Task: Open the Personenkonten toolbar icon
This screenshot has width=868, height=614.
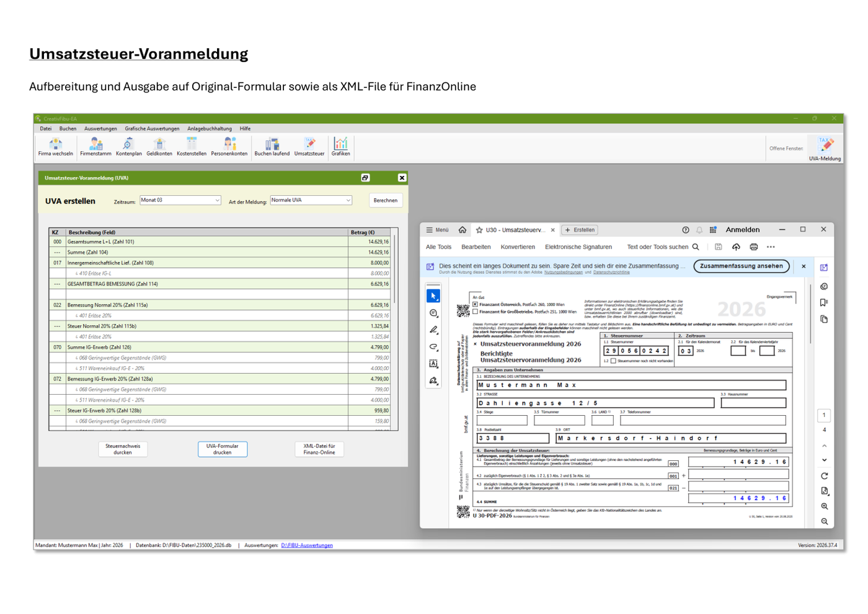Action: click(229, 147)
